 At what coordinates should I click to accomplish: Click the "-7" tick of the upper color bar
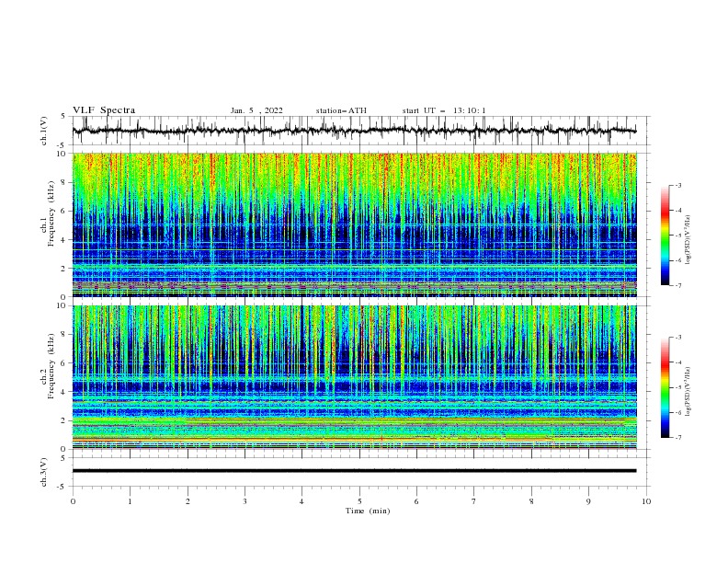tap(677, 286)
